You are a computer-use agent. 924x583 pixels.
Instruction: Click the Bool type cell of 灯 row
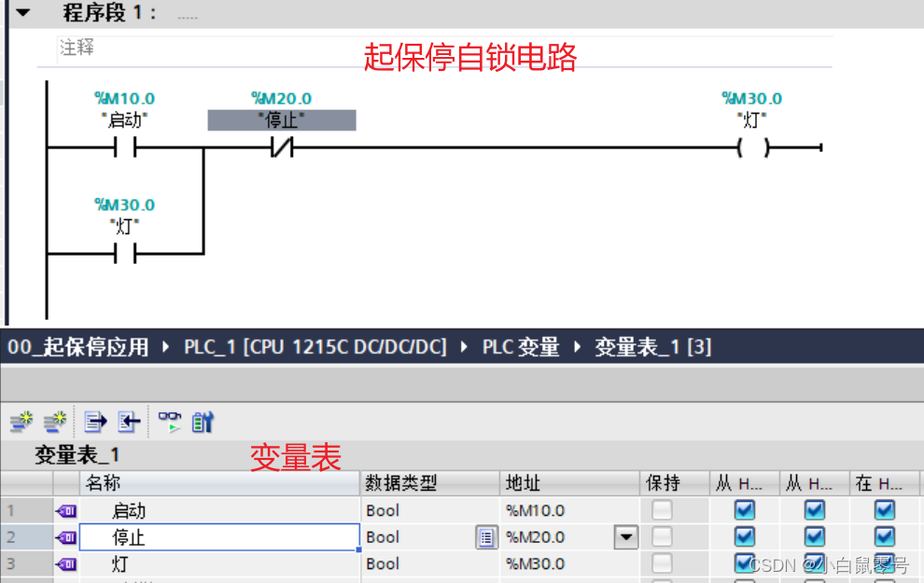430,563
